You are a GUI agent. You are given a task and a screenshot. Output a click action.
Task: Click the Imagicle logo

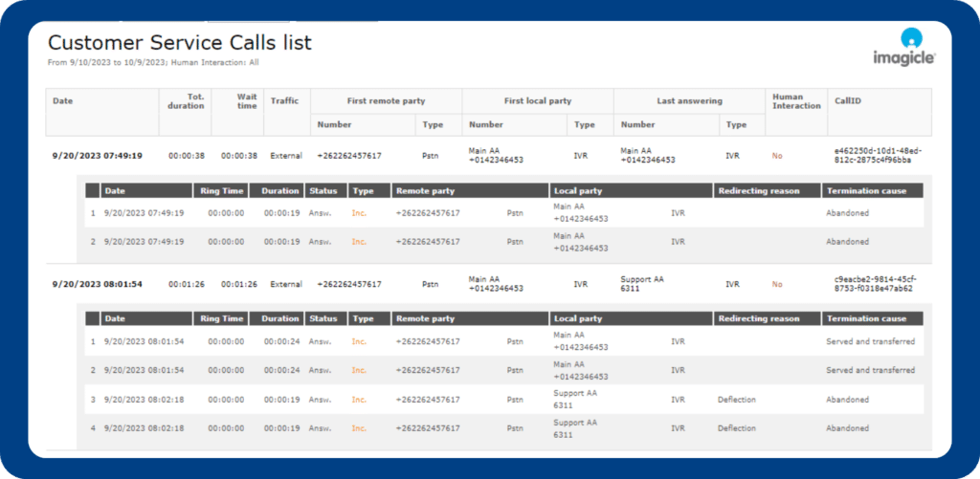click(x=912, y=46)
